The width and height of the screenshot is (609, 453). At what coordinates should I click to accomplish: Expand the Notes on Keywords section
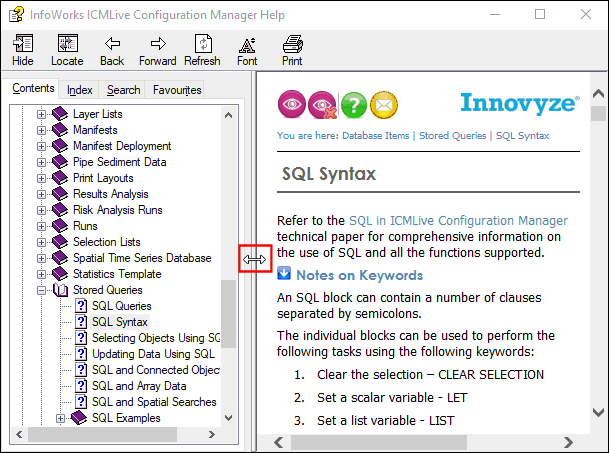tap(359, 275)
